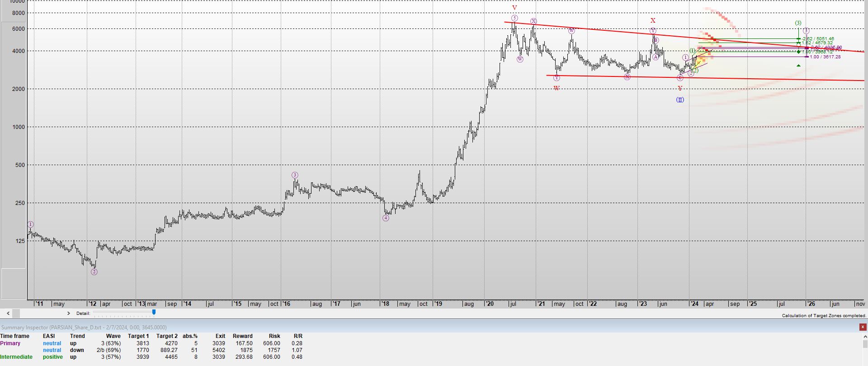Click the Time frame column header
Image resolution: width=868 pixels, height=366 pixels.
coord(14,336)
